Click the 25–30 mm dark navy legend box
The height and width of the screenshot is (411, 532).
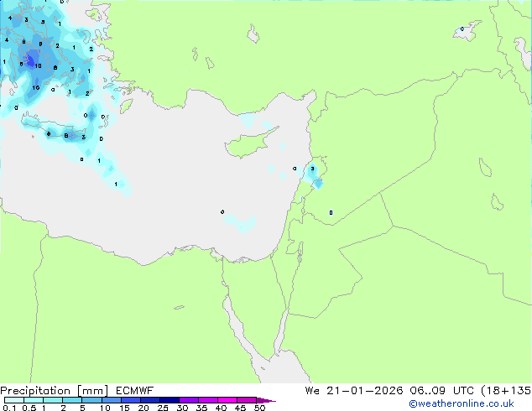click(170, 400)
